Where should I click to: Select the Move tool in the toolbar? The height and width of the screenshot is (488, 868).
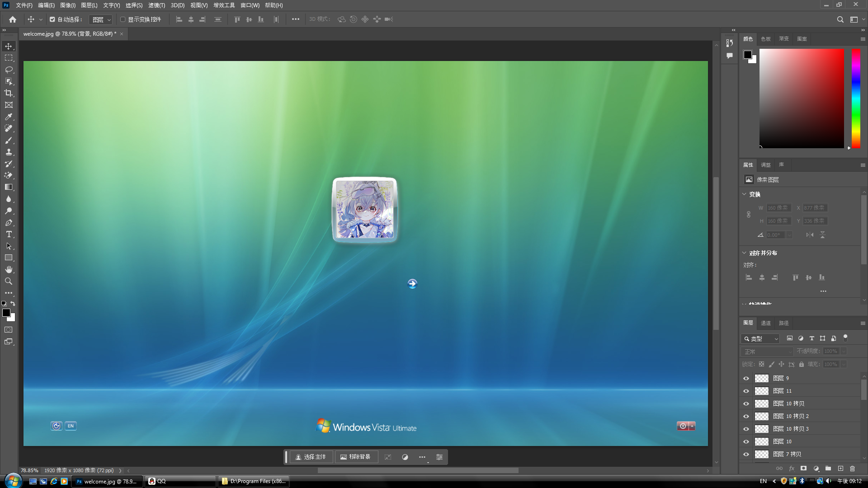pyautogui.click(x=9, y=46)
